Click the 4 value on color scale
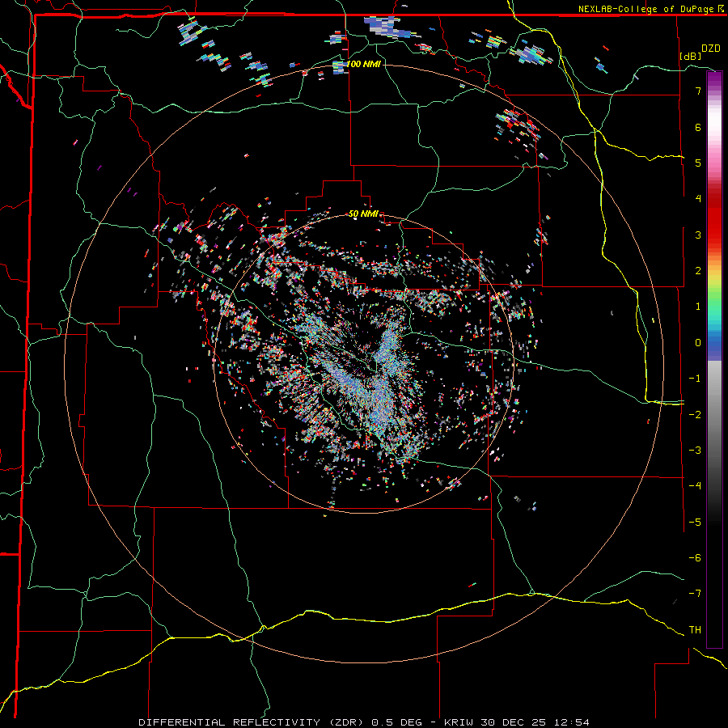Viewport: 728px width, 728px height. click(698, 199)
